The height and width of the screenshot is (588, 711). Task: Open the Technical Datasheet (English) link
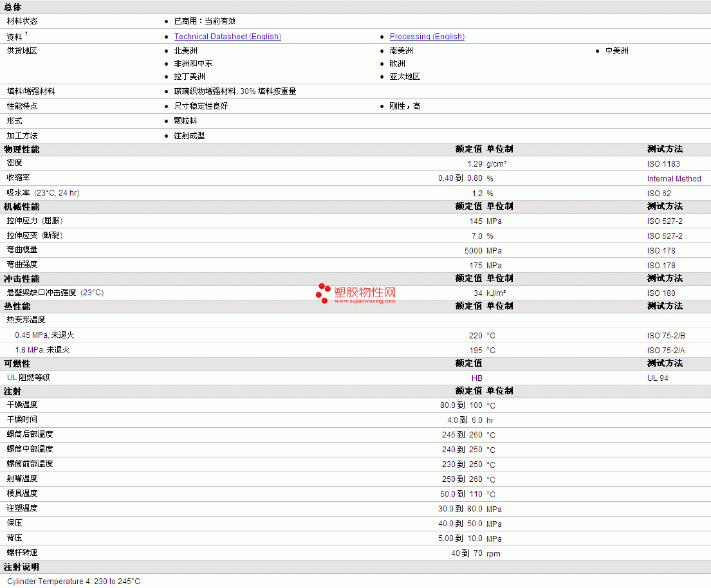[228, 37]
